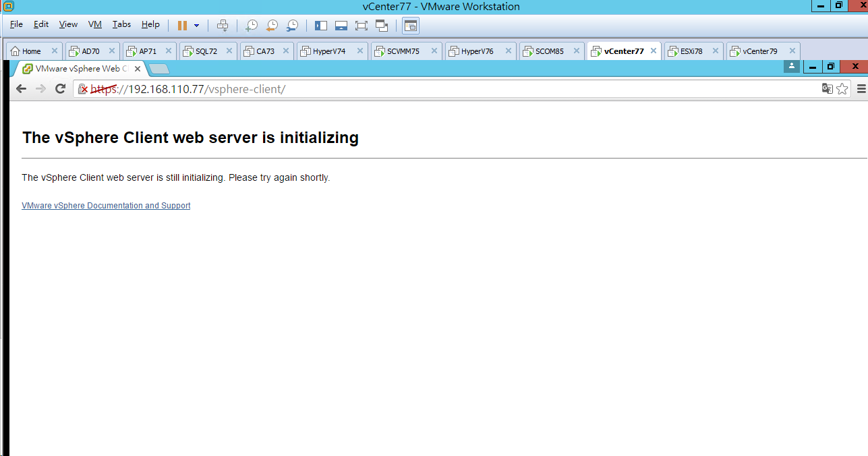Restore down the VMware Workstation window
Screen dimensions: 868x456
point(839,6)
